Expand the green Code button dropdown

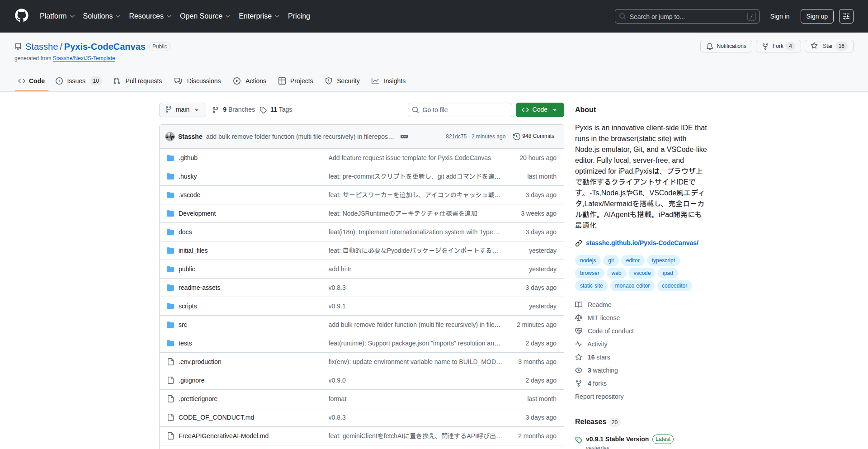[x=555, y=109]
